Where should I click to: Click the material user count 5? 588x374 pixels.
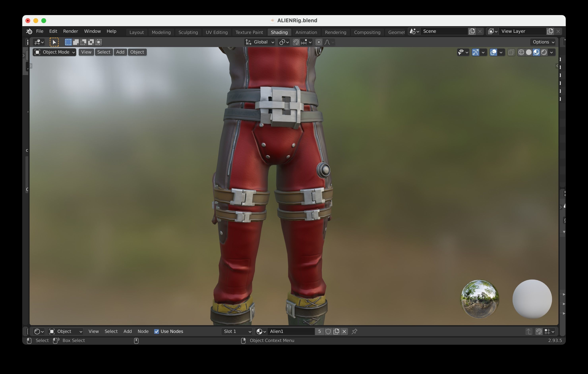319,332
